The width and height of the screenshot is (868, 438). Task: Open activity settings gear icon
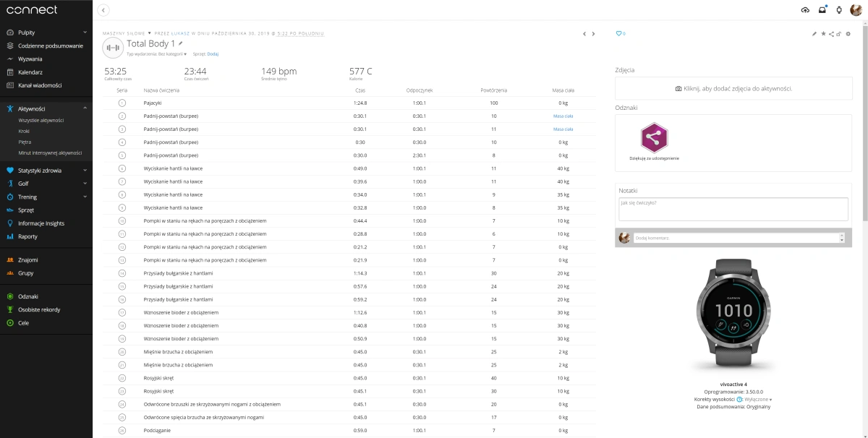point(848,34)
